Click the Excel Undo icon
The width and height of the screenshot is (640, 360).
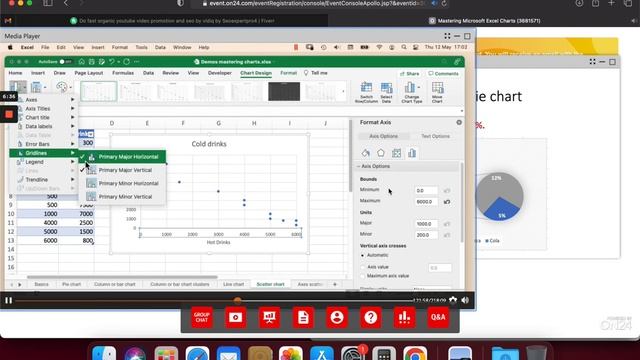(111, 62)
